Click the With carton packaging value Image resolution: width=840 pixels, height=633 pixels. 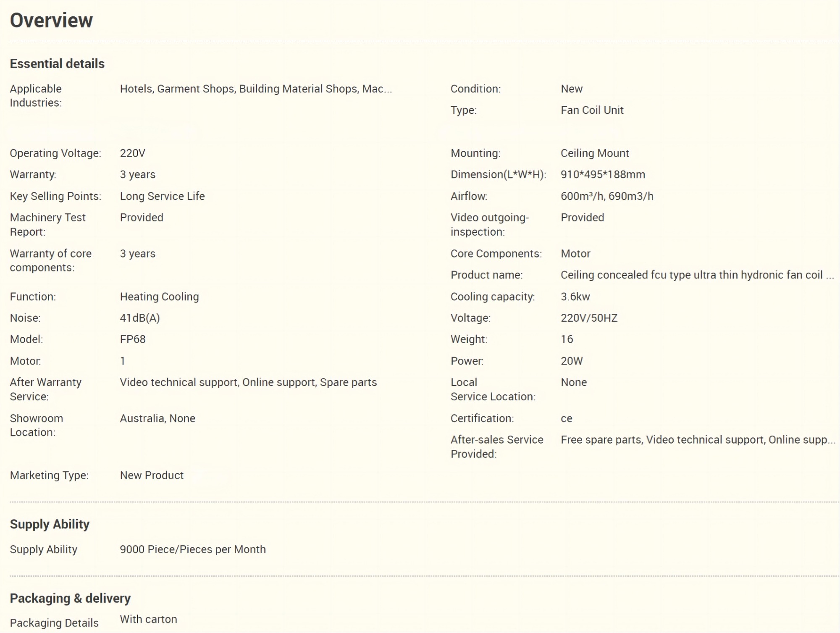pyautogui.click(x=148, y=620)
